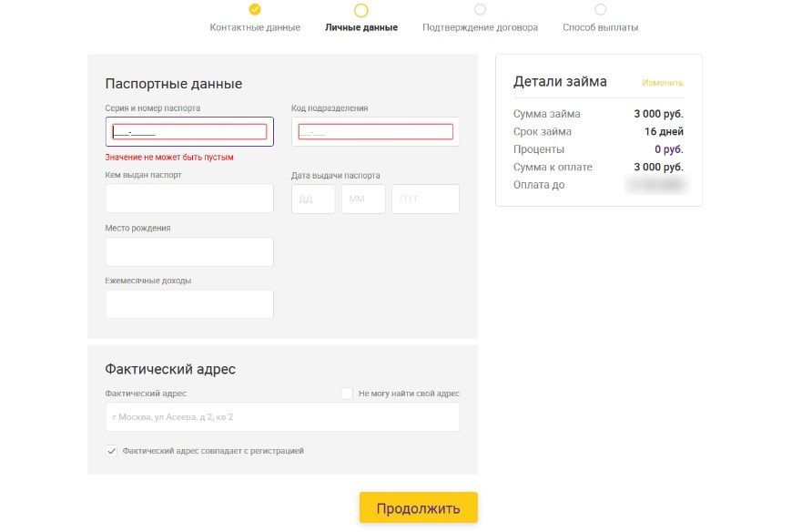Viewport: 812px width, 532px height.
Task: Click the Место рождения input field
Action: 189,252
